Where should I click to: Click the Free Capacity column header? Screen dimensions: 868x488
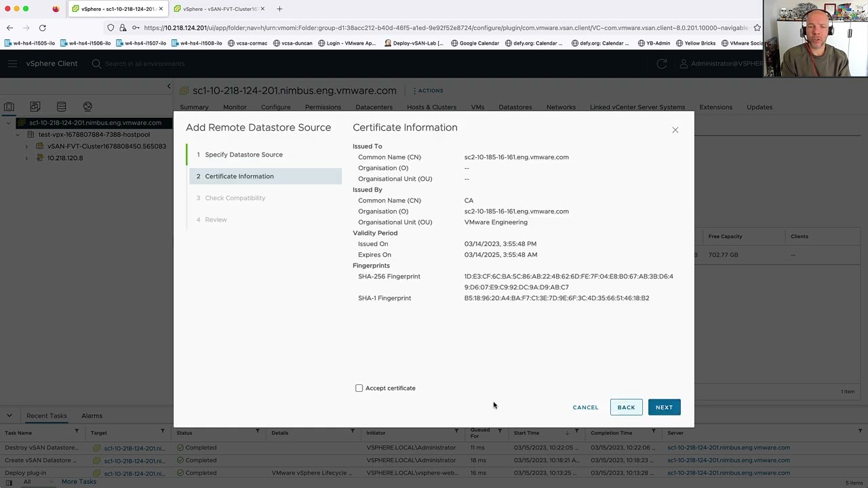[x=725, y=237]
